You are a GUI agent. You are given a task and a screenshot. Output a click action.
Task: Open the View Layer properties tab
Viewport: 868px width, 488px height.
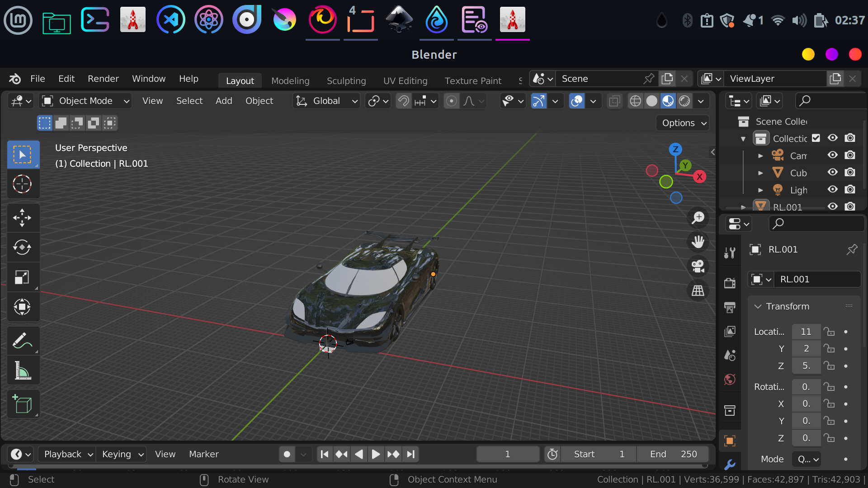click(x=730, y=332)
